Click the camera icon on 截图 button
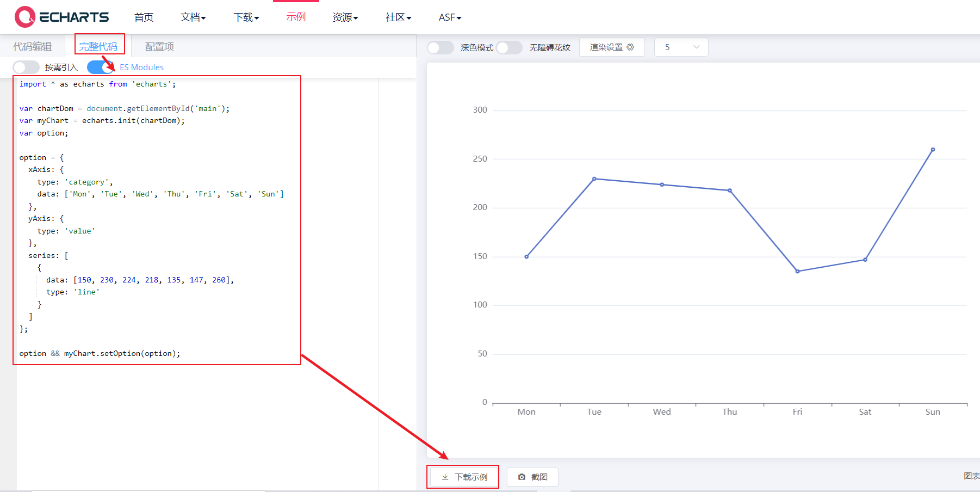 point(522,477)
